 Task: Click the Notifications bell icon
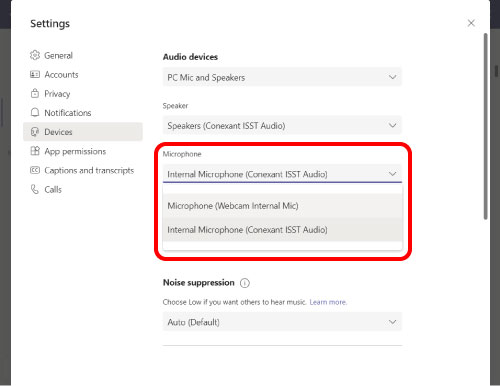[35, 112]
